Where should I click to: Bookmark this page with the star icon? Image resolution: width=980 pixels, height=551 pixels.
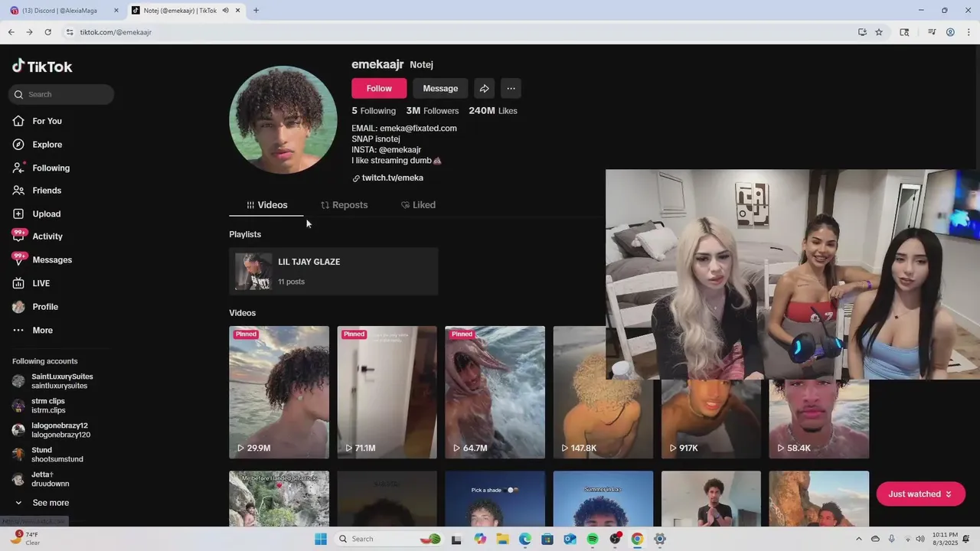click(879, 32)
